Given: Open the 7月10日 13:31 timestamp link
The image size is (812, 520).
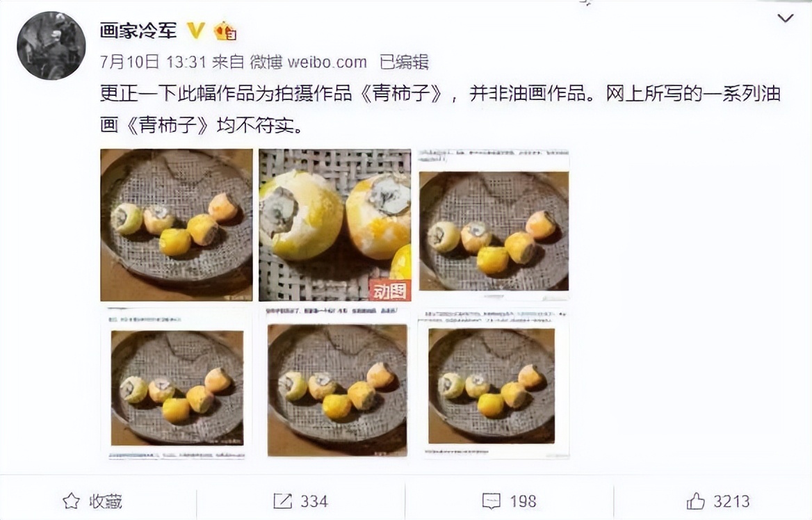Looking at the screenshot, I should click(153, 62).
